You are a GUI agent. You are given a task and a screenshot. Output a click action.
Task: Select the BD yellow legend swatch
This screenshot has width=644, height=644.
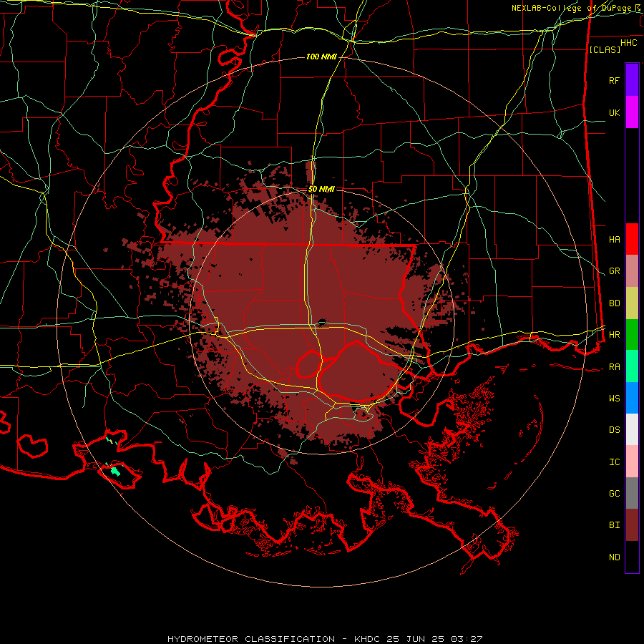click(632, 303)
